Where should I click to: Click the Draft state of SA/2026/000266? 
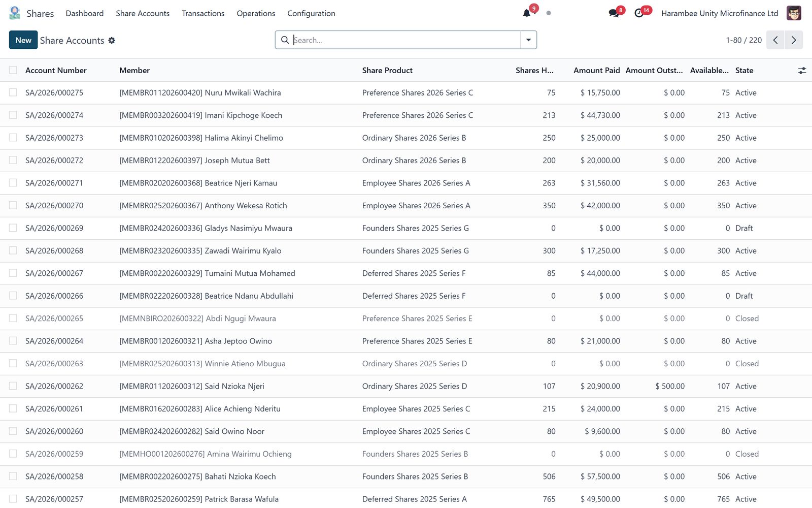744,296
